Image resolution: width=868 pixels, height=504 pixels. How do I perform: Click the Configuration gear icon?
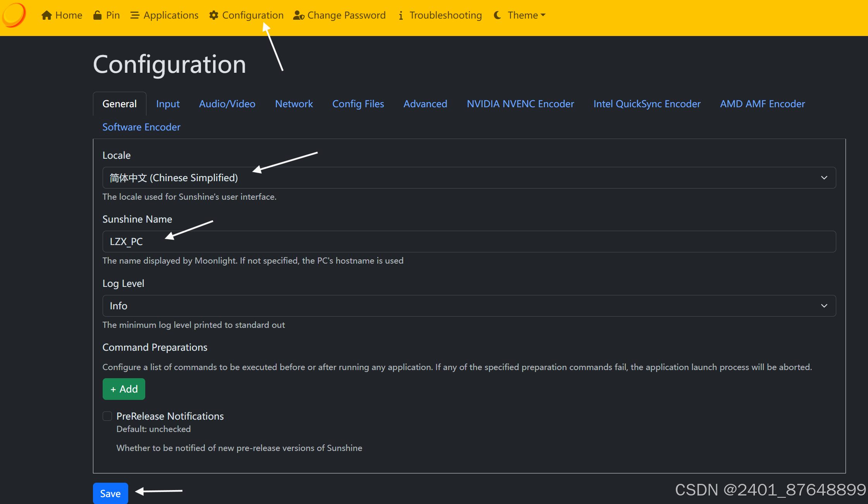213,15
